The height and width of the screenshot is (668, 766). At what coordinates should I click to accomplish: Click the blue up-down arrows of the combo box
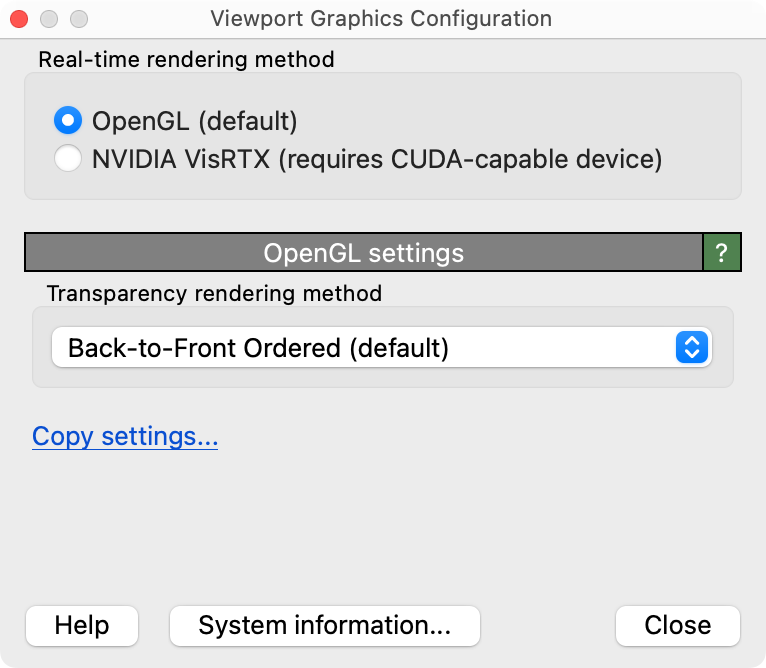pyautogui.click(x=692, y=348)
